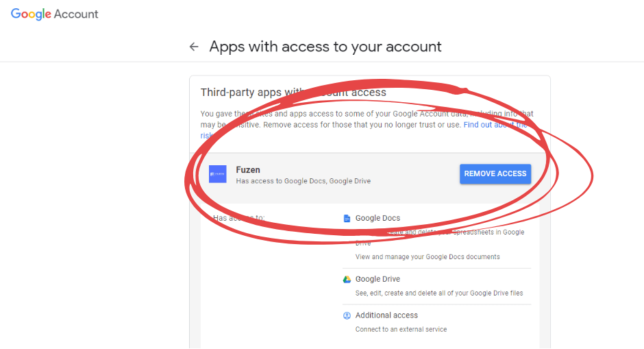Select the Additional access person icon
This screenshot has height=349, width=644.
click(x=347, y=315)
